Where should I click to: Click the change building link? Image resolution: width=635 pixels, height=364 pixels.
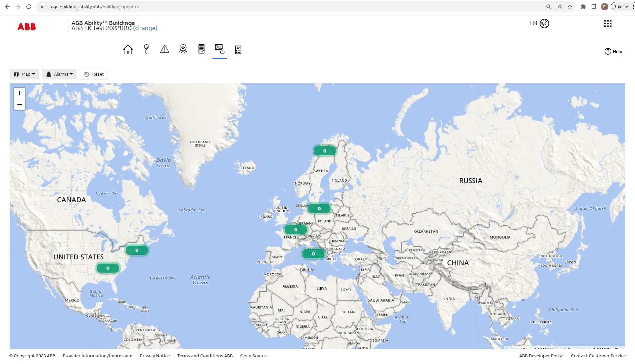coord(145,28)
